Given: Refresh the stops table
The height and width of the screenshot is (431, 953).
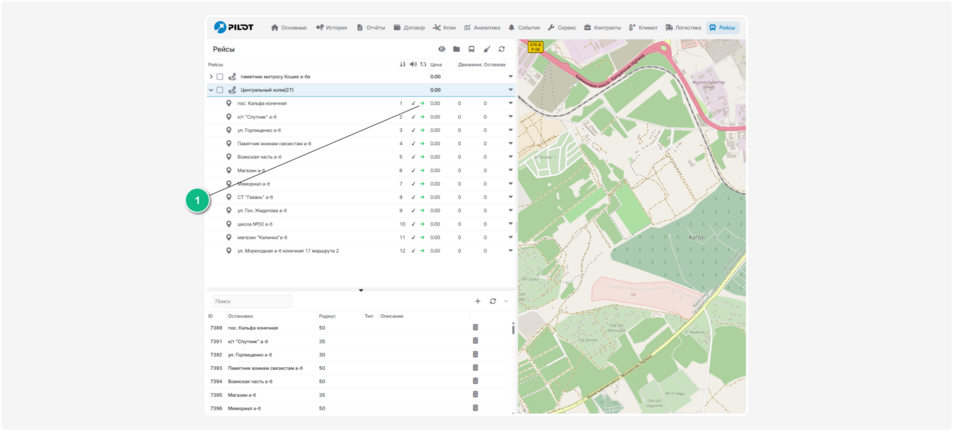Looking at the screenshot, I should point(493,301).
